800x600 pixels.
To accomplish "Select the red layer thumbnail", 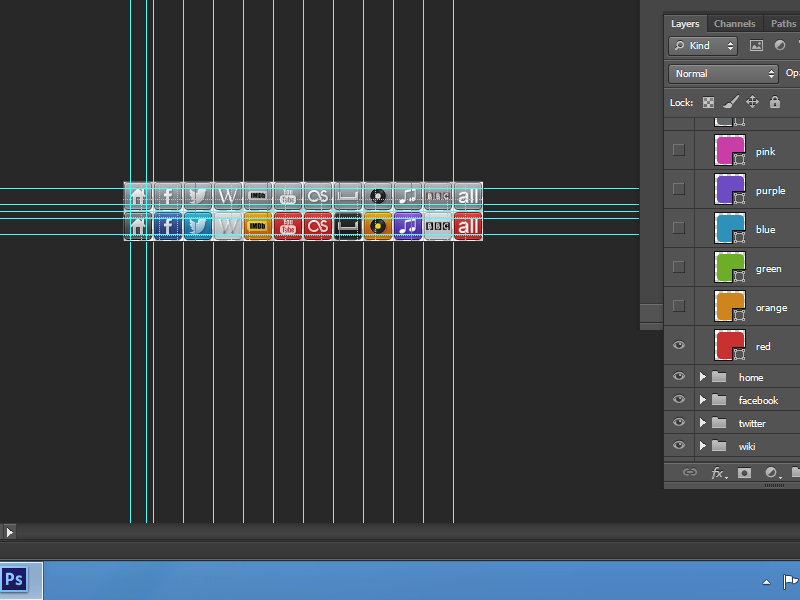I will [730, 345].
